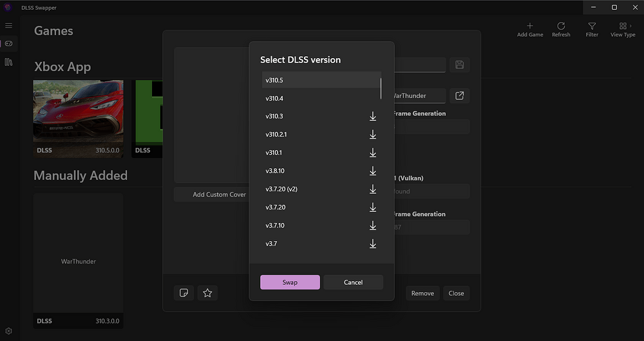Open the external folder link icon

(459, 95)
